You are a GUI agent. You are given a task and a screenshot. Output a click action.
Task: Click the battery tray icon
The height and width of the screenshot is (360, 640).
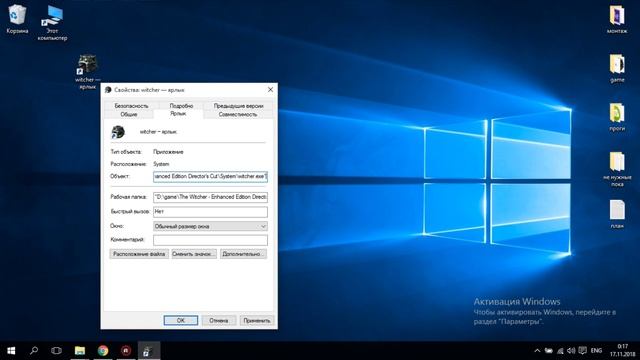click(x=549, y=351)
